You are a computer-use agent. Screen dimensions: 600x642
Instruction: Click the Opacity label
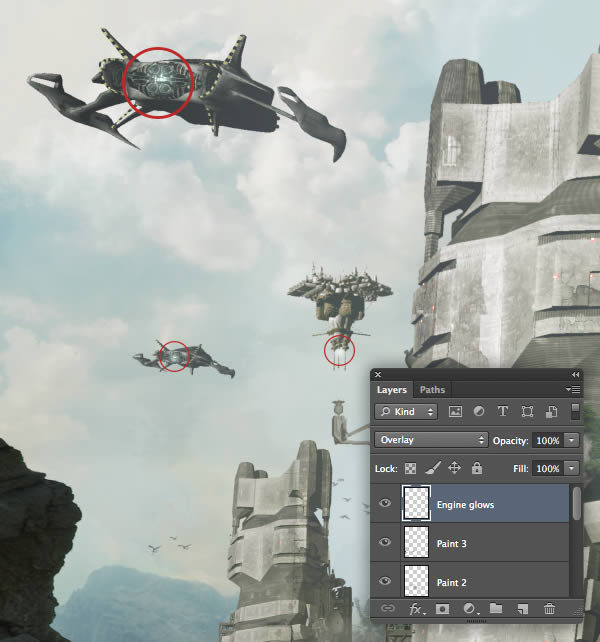pyautogui.click(x=510, y=441)
